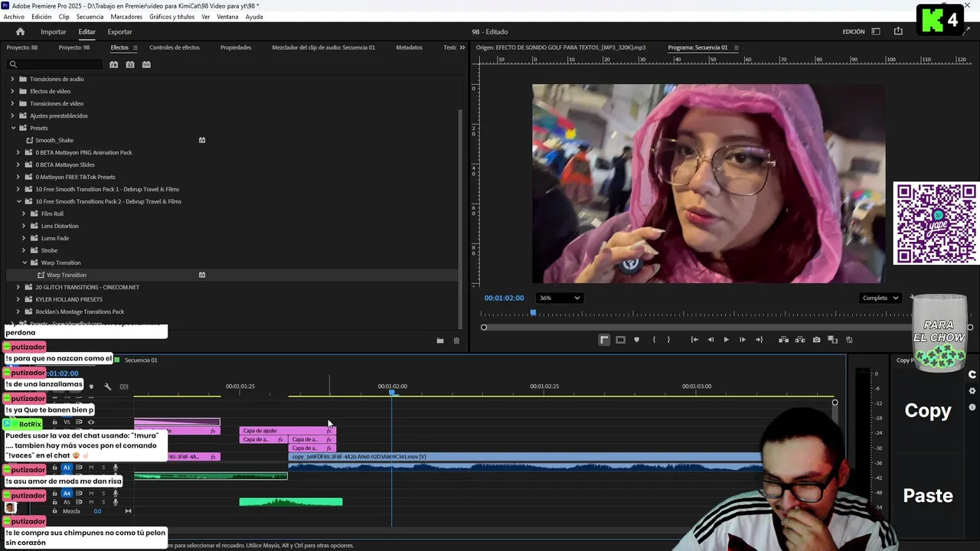Open the quick export share icon
Screen dimensions: 980x551
point(898,31)
